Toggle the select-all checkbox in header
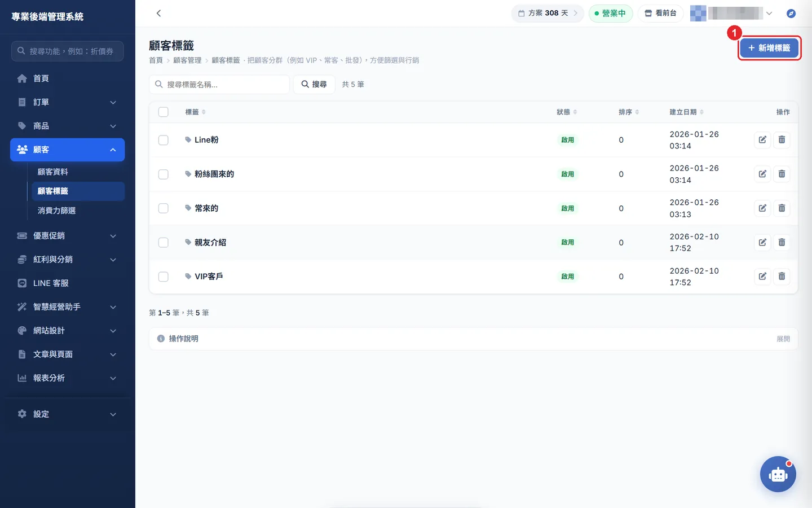 pyautogui.click(x=164, y=112)
